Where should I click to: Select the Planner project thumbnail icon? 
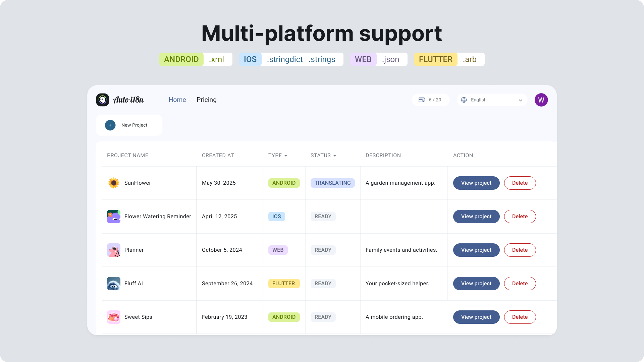pyautogui.click(x=114, y=250)
